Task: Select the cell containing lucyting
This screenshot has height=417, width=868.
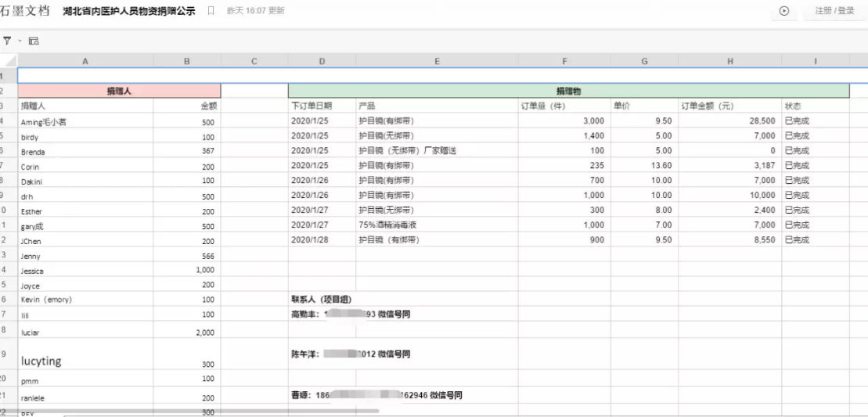Action: (86, 361)
